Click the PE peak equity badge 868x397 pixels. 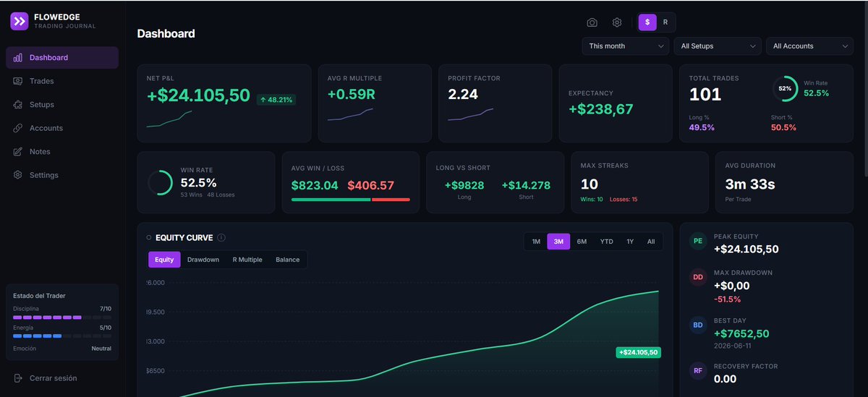pos(698,242)
